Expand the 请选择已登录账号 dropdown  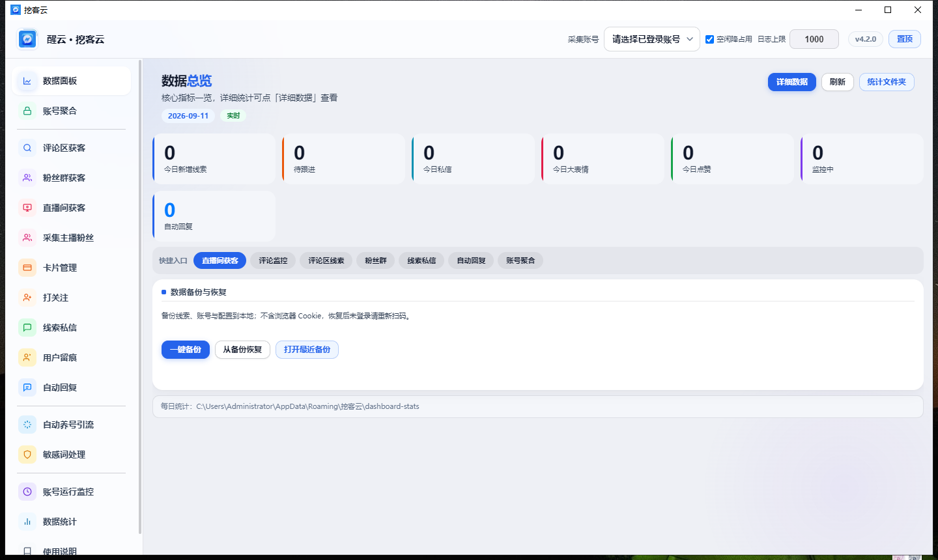[652, 39]
